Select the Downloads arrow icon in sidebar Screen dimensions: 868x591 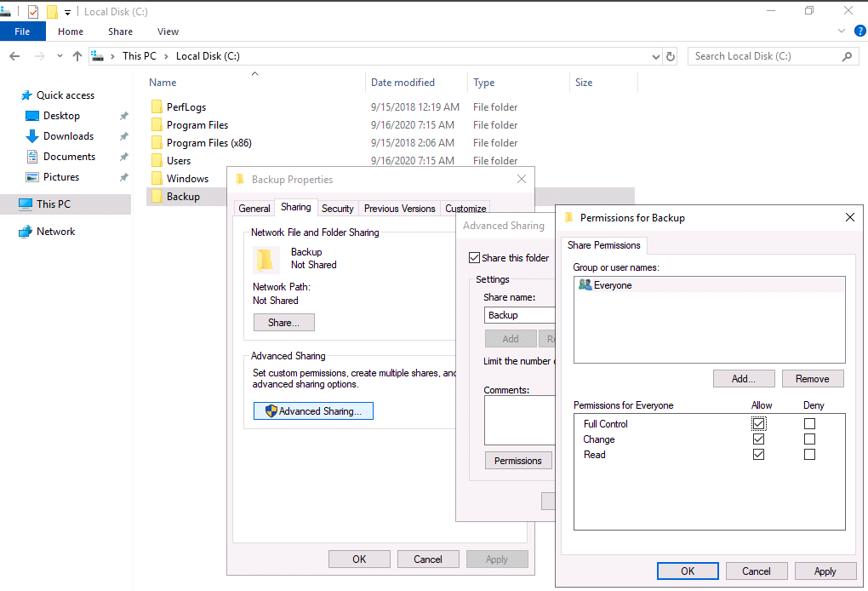tap(32, 136)
